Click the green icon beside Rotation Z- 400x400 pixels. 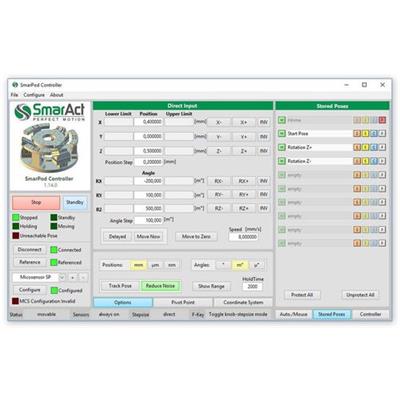(x=282, y=161)
